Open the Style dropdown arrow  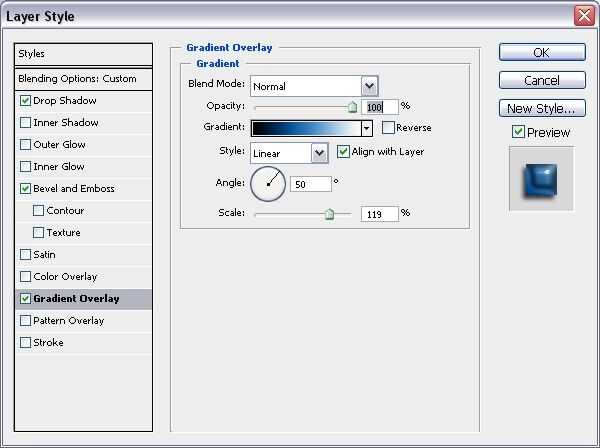tap(320, 153)
